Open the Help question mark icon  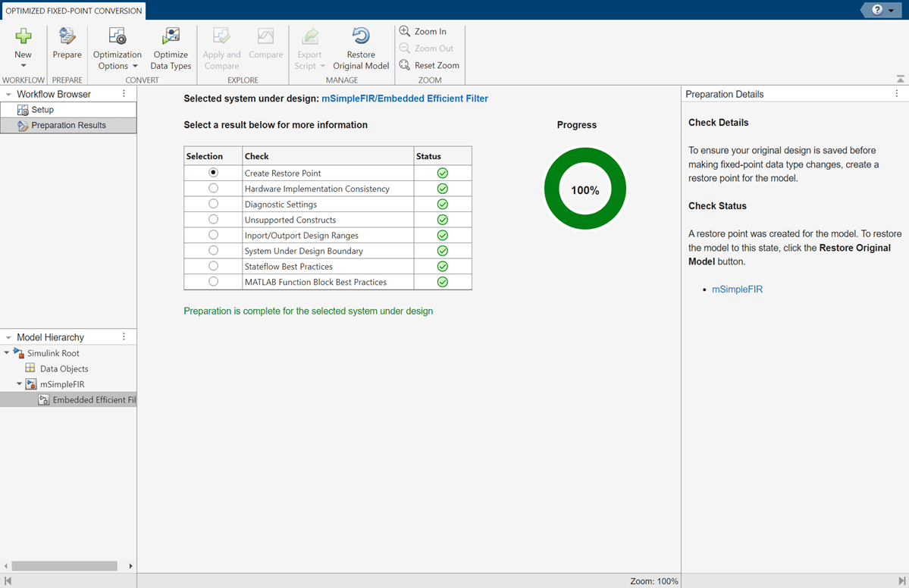(877, 10)
